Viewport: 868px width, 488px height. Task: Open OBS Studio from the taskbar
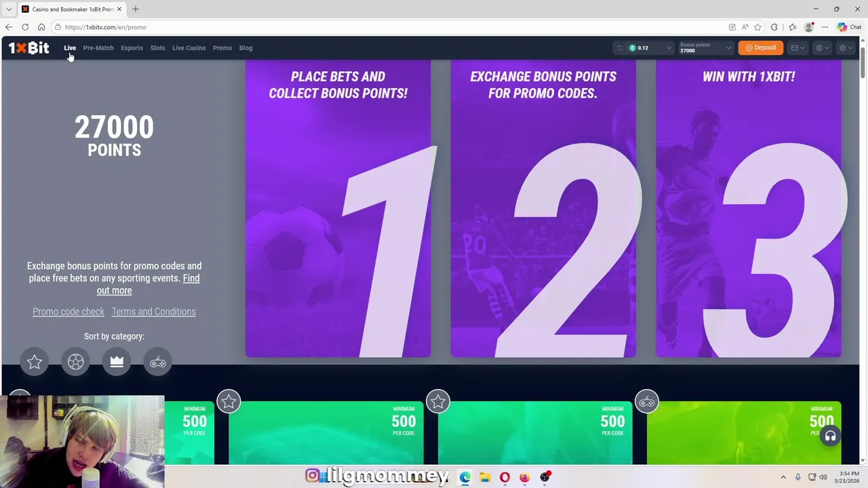(x=545, y=477)
